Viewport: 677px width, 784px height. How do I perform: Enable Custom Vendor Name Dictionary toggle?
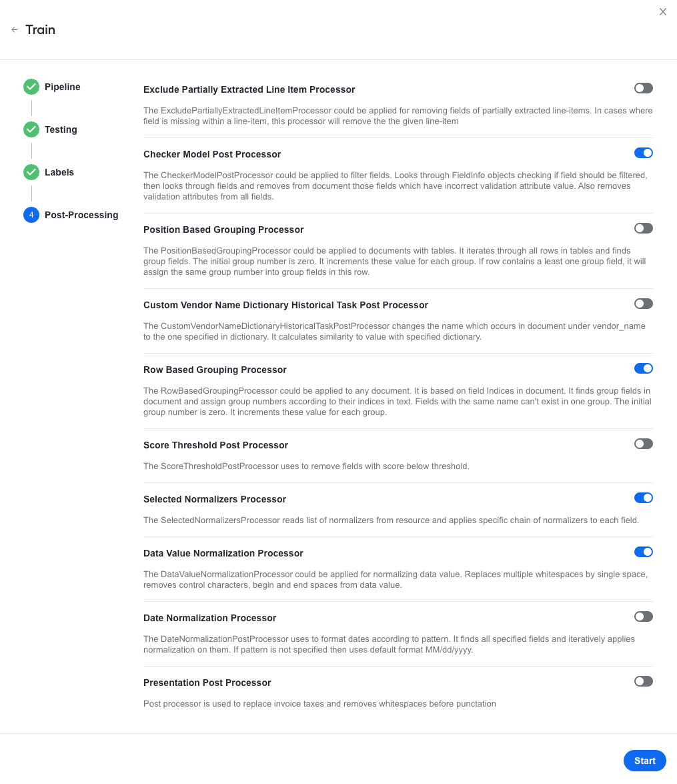[643, 304]
